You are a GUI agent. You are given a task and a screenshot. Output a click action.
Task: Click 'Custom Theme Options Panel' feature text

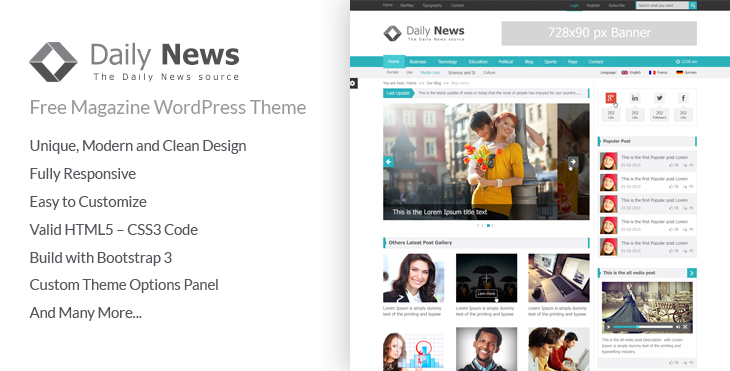[124, 285]
